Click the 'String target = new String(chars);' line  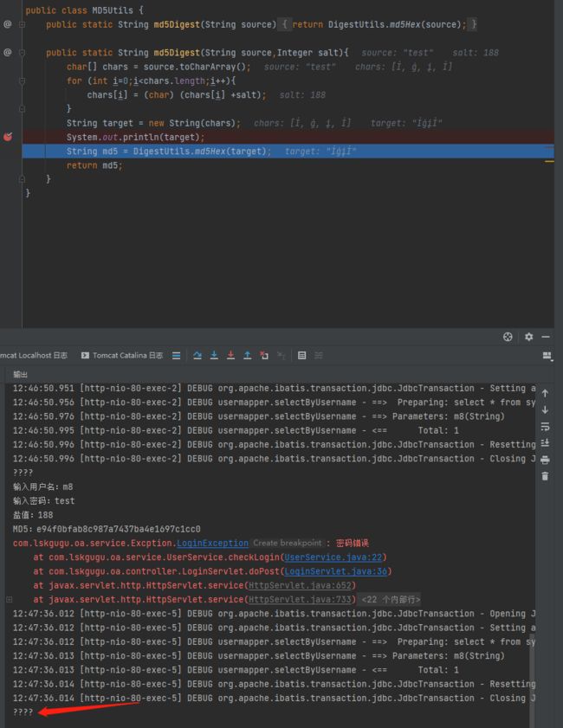(x=153, y=123)
